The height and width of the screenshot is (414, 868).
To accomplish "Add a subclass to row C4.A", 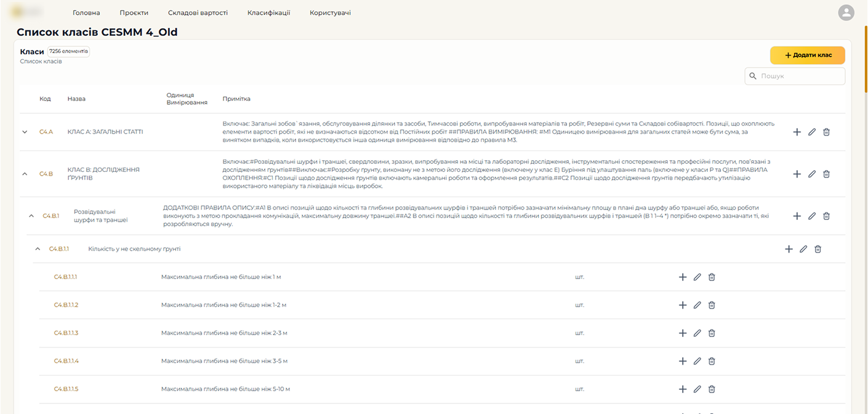I will pos(797,132).
